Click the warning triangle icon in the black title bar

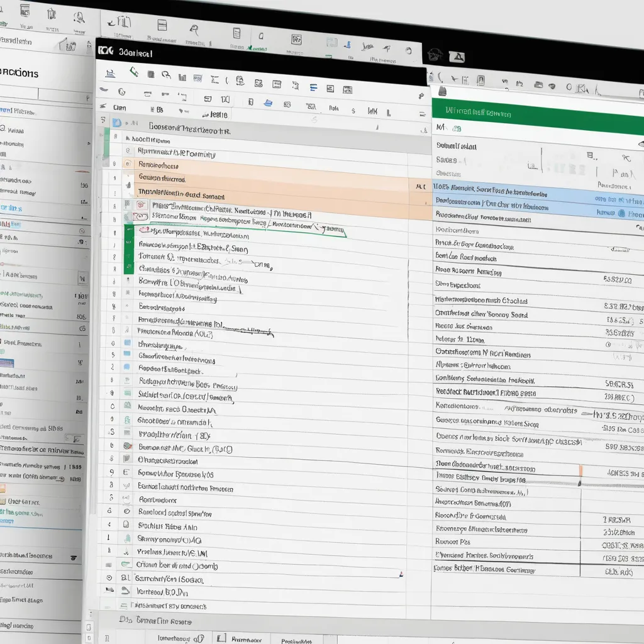click(457, 57)
